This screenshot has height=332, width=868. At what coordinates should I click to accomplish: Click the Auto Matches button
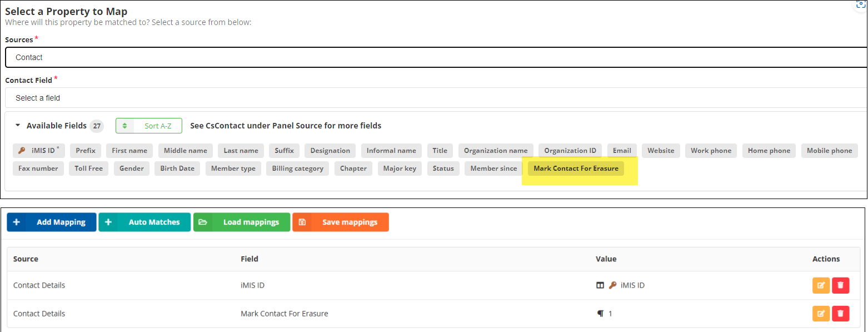[x=144, y=222]
